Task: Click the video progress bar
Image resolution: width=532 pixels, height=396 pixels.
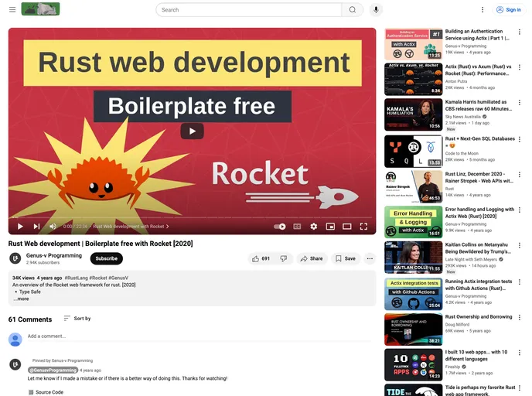Action: [x=192, y=217]
